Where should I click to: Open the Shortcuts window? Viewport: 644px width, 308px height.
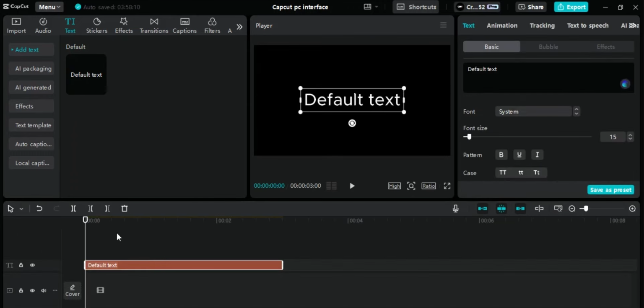pyautogui.click(x=416, y=7)
